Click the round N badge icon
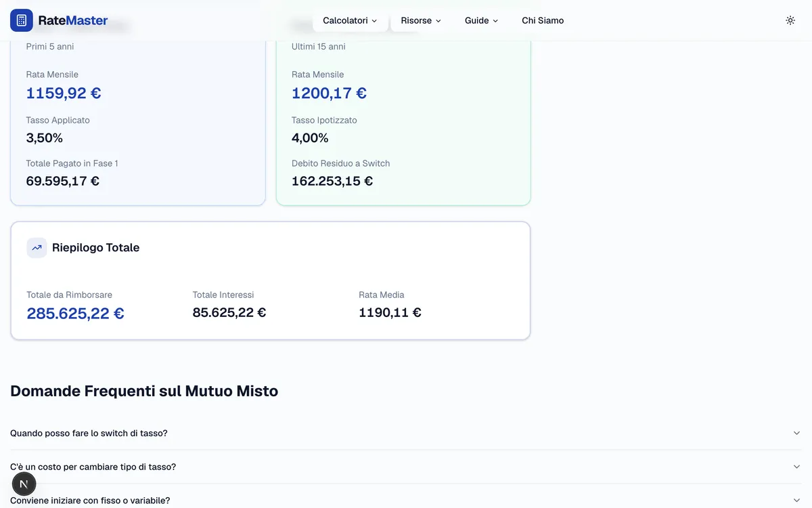Viewport: 812px width, 508px height. 24,484
